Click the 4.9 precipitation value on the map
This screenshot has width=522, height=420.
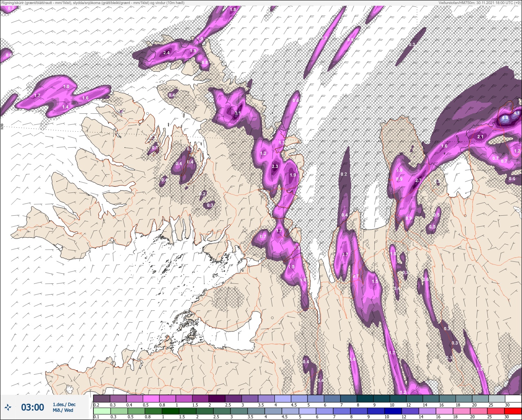[505, 118]
